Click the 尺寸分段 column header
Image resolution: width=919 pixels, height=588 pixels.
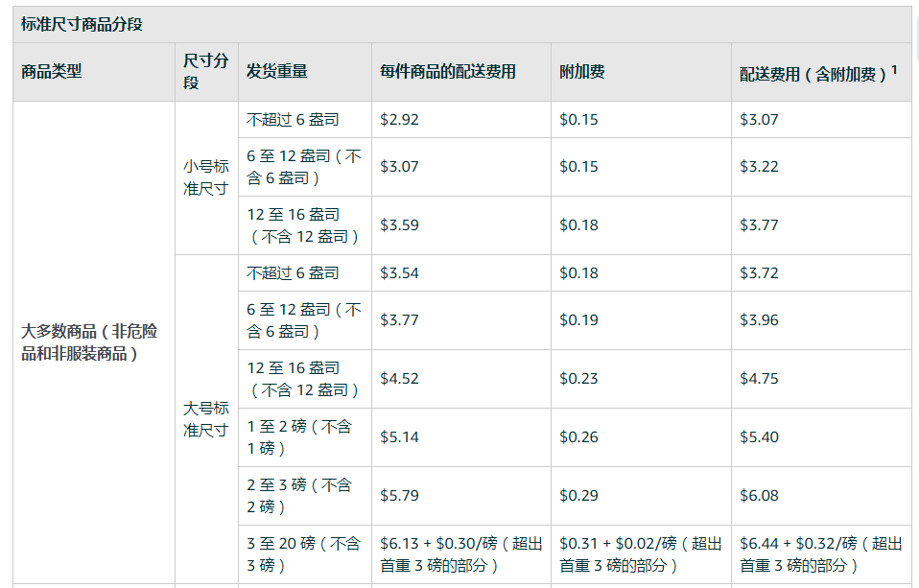click(205, 72)
